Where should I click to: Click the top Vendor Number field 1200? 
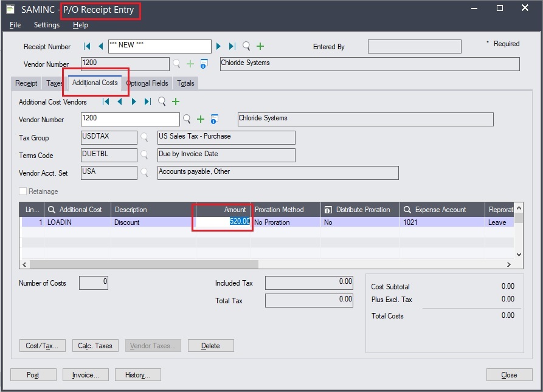coord(125,64)
